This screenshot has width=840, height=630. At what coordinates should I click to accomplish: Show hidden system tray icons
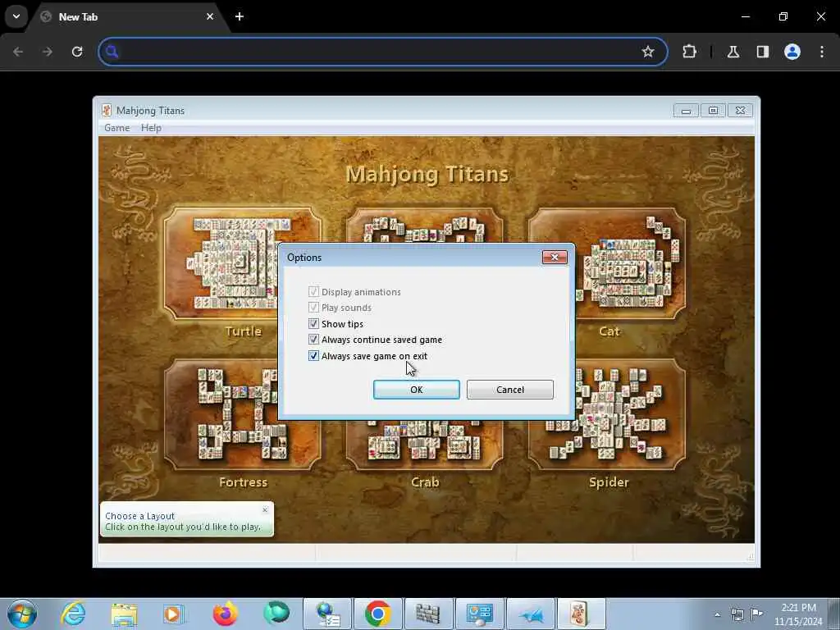717,615
